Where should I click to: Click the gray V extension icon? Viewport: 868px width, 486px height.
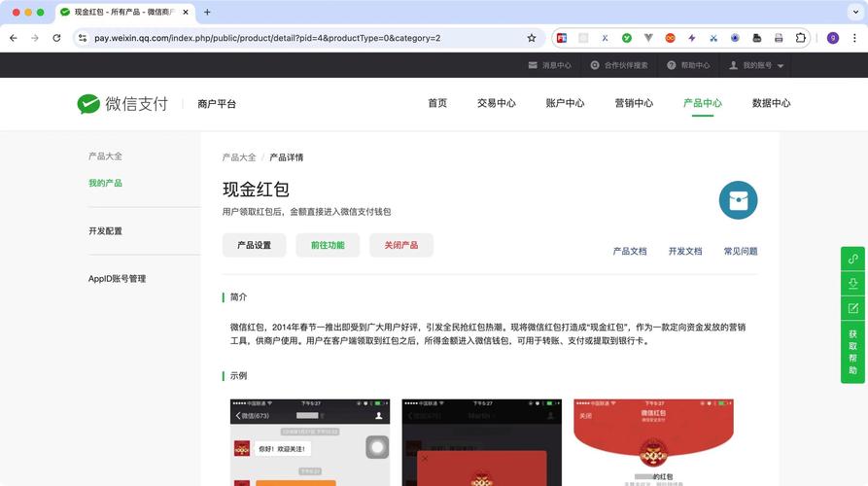(x=648, y=38)
